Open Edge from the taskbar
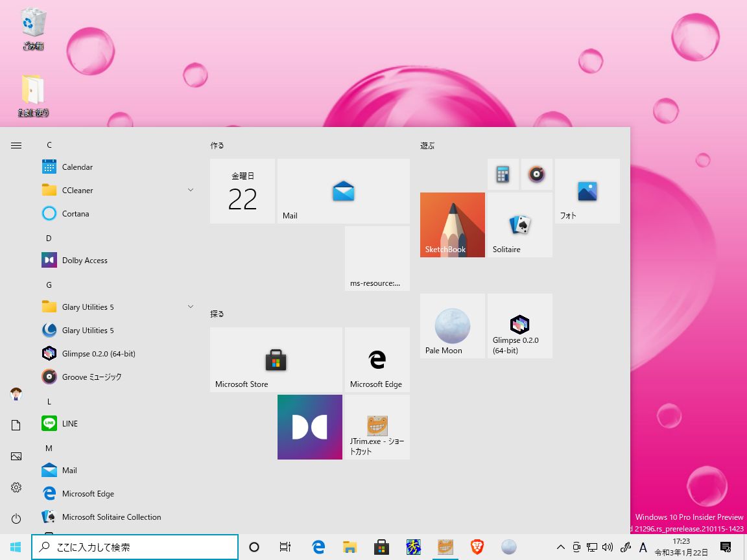This screenshot has height=560, width=747. 318,547
